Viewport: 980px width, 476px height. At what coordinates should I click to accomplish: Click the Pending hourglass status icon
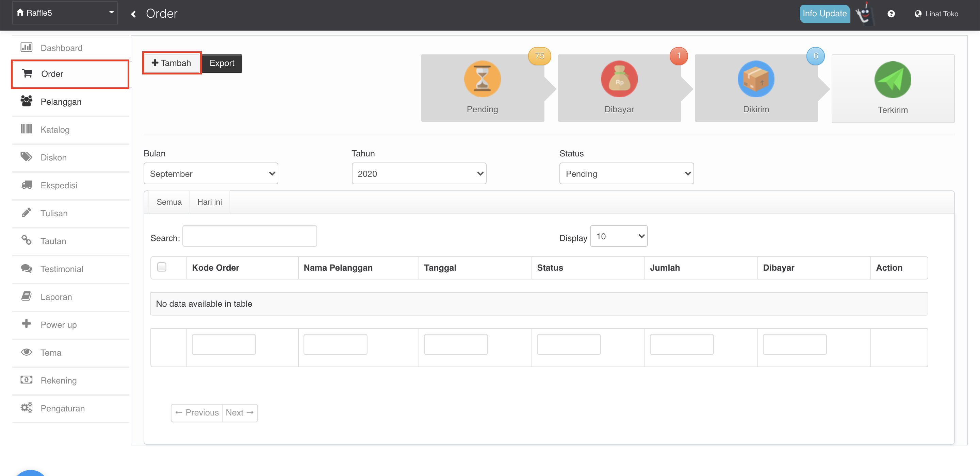pos(482,79)
